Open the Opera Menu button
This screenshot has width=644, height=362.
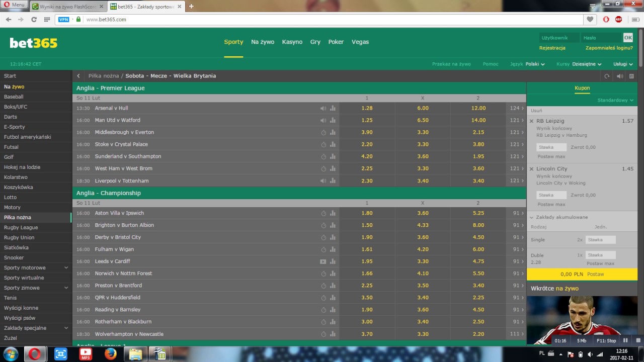point(14,5)
